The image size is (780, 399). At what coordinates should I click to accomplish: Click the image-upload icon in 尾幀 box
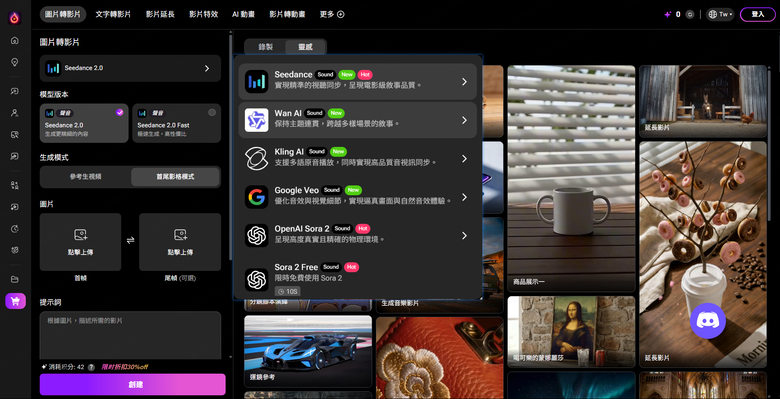(180, 234)
